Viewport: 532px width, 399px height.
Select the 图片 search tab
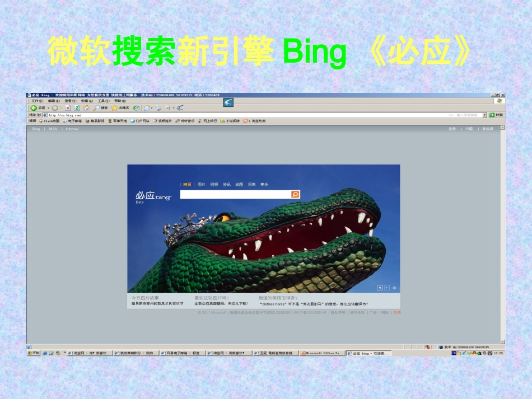click(202, 185)
